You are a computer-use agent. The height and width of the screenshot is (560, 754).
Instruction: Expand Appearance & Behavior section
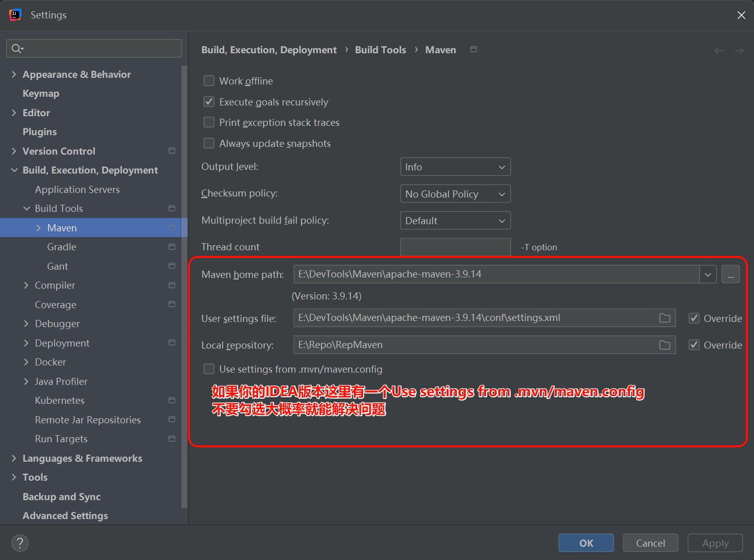pos(14,74)
